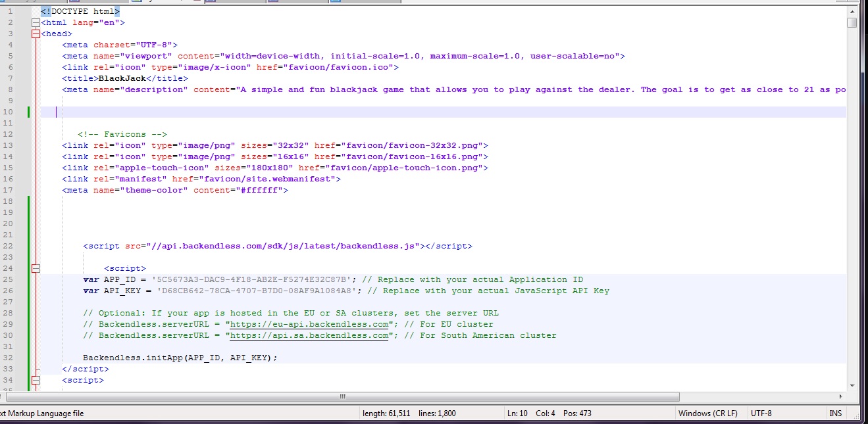Click the horizontal scrollbar right arrow
Image resolution: width=868 pixels, height=424 pixels.
841,396
